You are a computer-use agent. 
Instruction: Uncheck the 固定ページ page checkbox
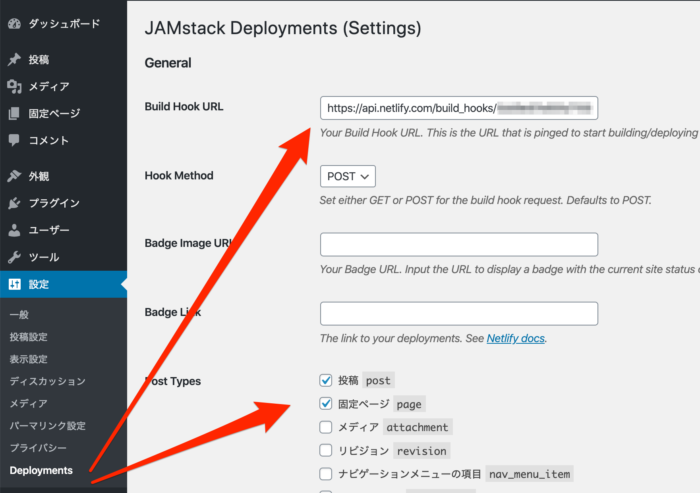325,404
